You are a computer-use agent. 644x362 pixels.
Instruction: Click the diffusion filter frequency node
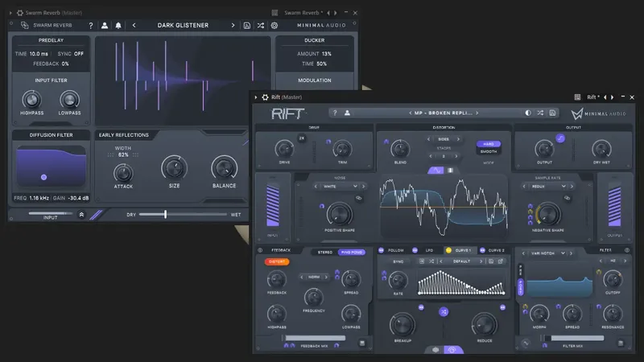click(x=44, y=177)
